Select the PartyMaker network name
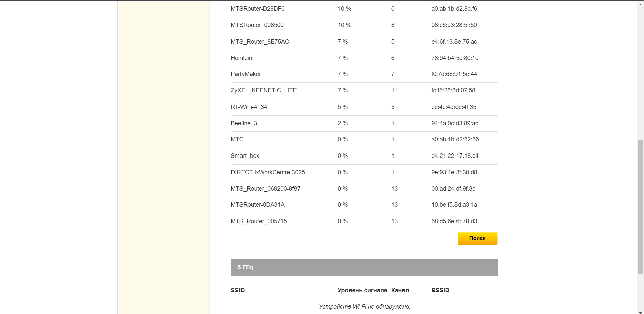Screen dimensions: 644x314 click(x=246, y=74)
